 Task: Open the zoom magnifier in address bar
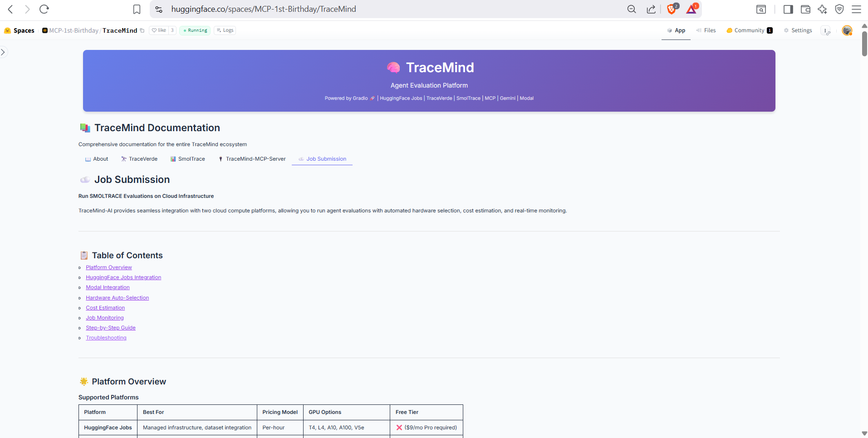click(632, 9)
